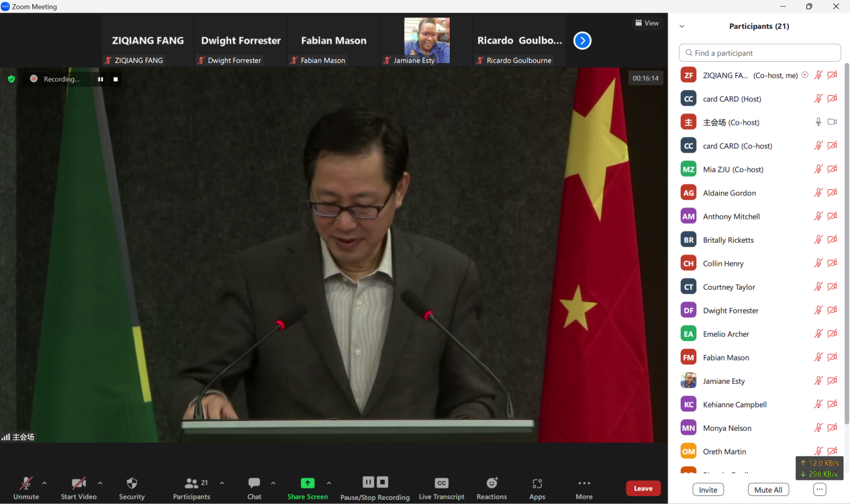Toggle Start Video camera
Image resolution: width=850 pixels, height=504 pixels.
79,483
